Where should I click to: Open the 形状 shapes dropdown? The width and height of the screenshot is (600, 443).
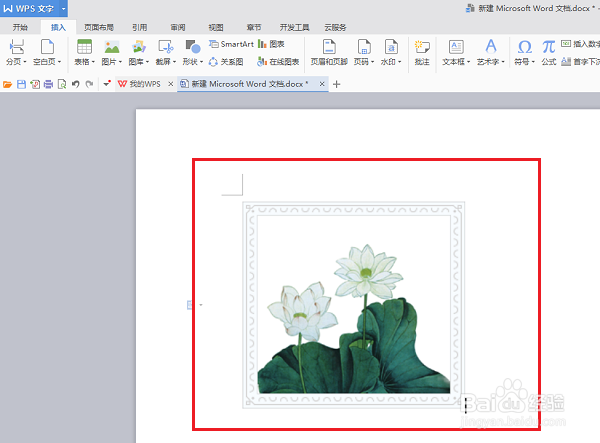pyautogui.click(x=201, y=62)
